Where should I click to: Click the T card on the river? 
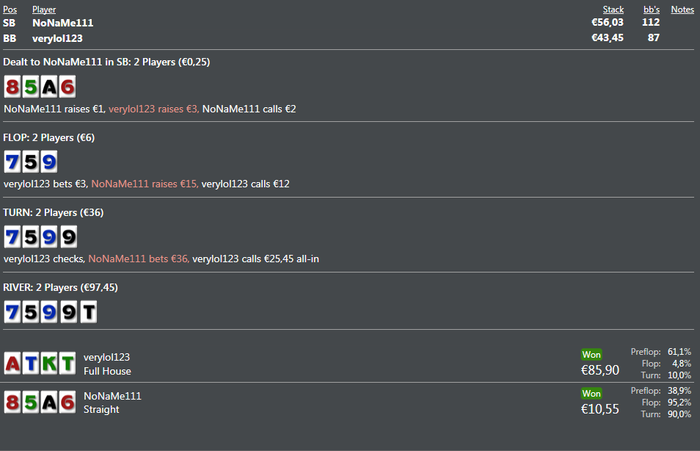[87, 312]
